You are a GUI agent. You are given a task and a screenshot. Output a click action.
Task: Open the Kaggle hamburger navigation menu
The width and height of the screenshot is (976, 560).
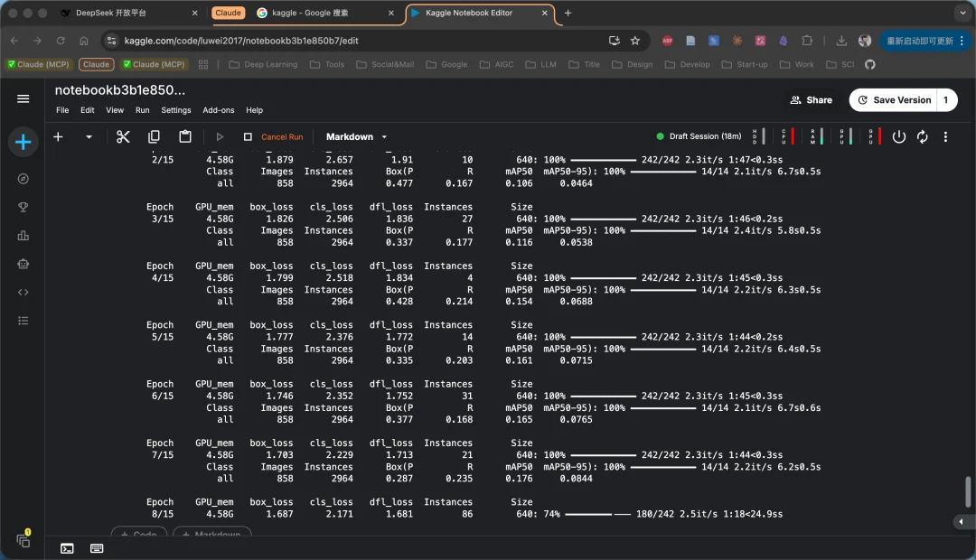pyautogui.click(x=23, y=99)
